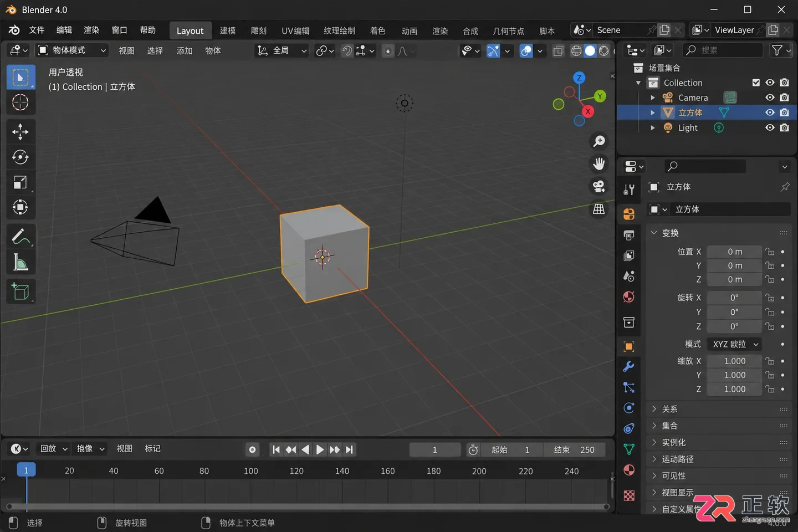Image resolution: width=798 pixels, height=532 pixels.
Task: Open the 全局 transform orientation dropdown
Action: [x=282, y=50]
